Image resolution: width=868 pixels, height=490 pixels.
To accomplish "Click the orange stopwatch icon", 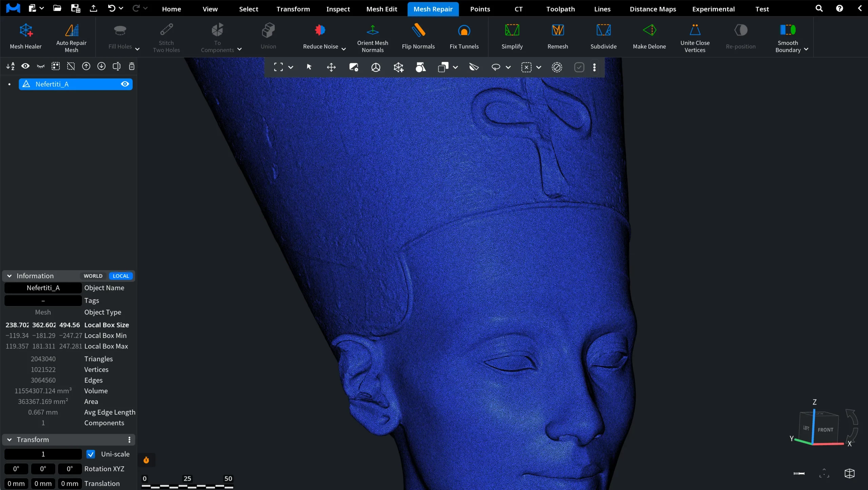I will (x=146, y=460).
